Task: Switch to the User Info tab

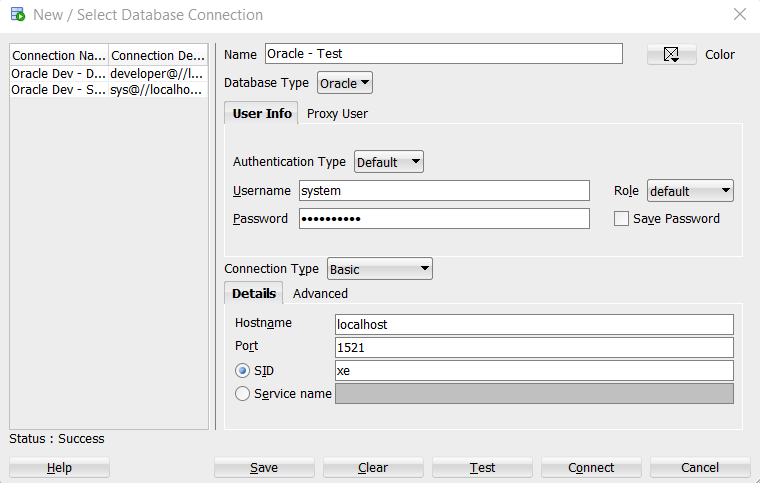Action: pyautogui.click(x=262, y=113)
